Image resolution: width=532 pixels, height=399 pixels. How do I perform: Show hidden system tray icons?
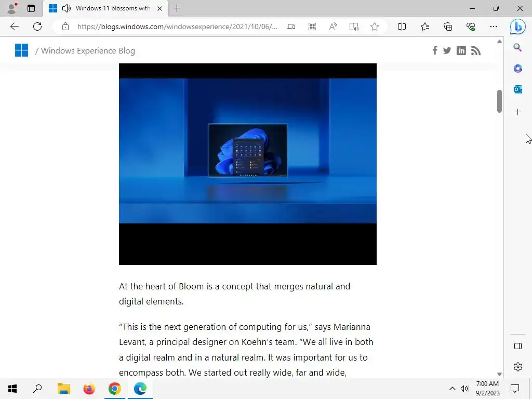pos(453,389)
